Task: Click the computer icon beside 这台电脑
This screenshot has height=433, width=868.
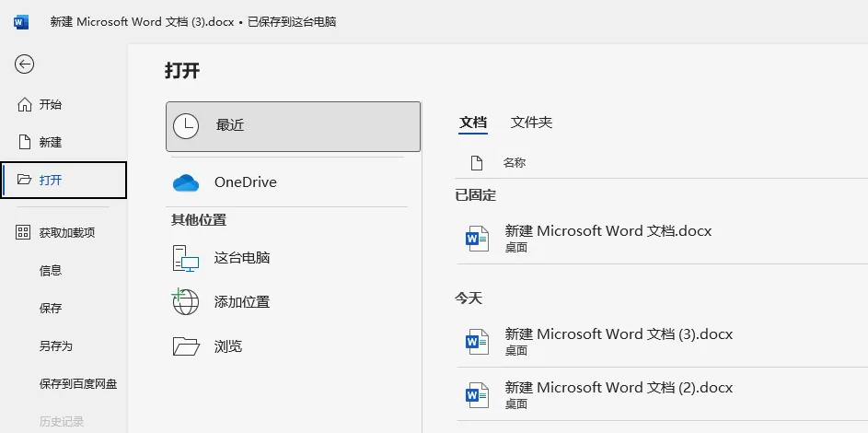Action: (x=186, y=258)
